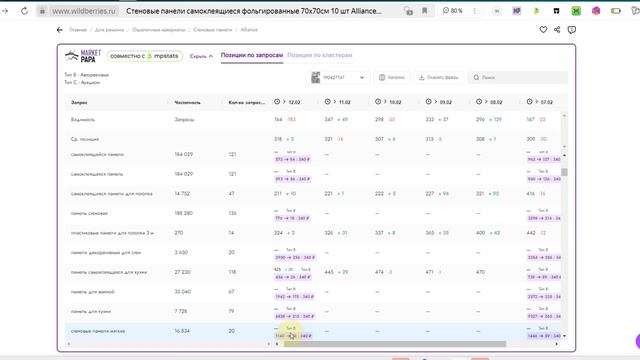This screenshot has height=360, width=640.
Task: Collapse the panel with Скрыть
Action: point(201,56)
